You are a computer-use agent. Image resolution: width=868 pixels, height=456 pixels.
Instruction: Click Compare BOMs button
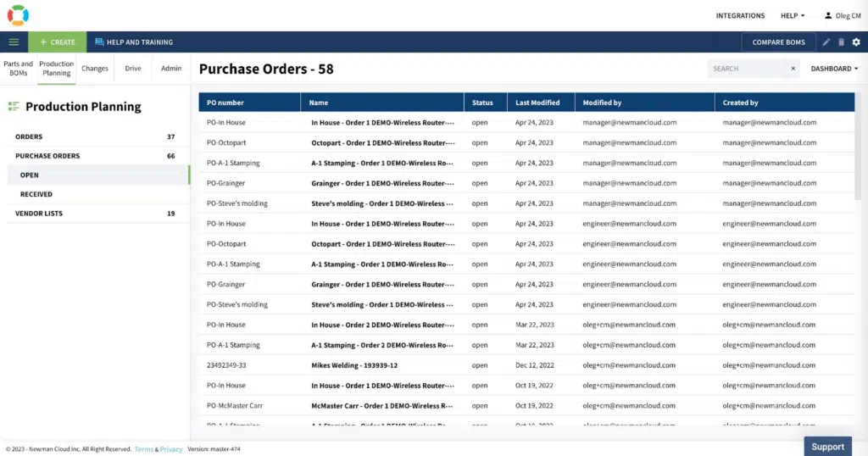pos(778,42)
